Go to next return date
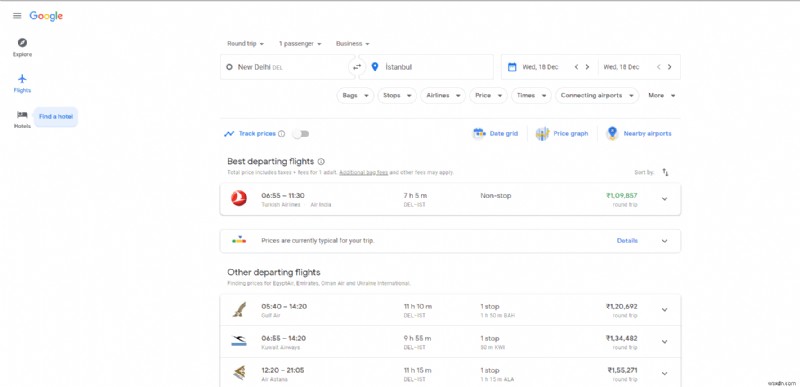Screen dimensions: 800x387 click(x=669, y=67)
